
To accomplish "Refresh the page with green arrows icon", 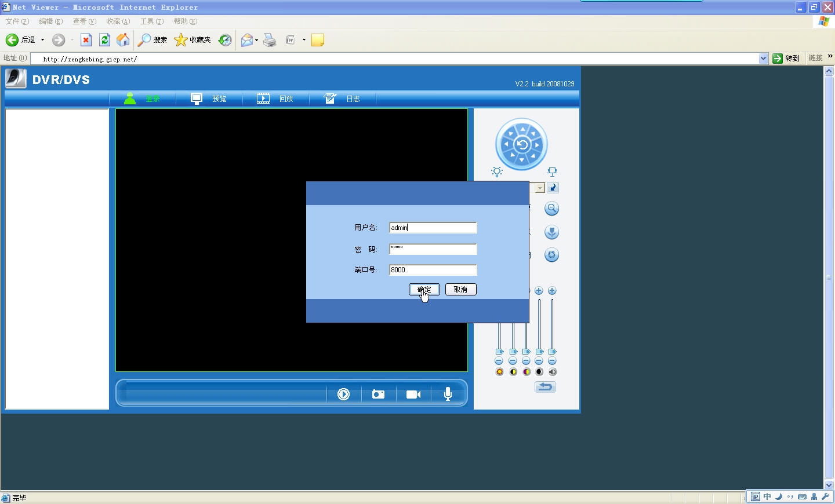I will click(x=104, y=40).
